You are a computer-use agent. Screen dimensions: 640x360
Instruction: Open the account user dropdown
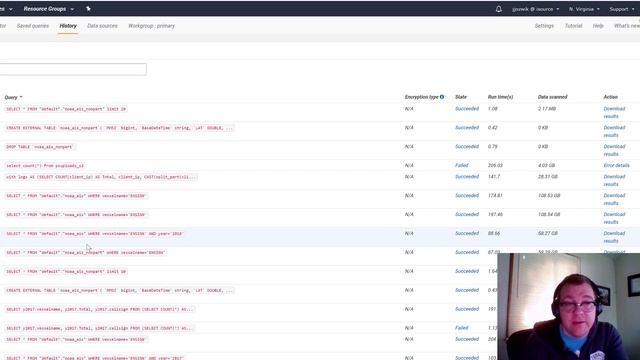coord(536,9)
